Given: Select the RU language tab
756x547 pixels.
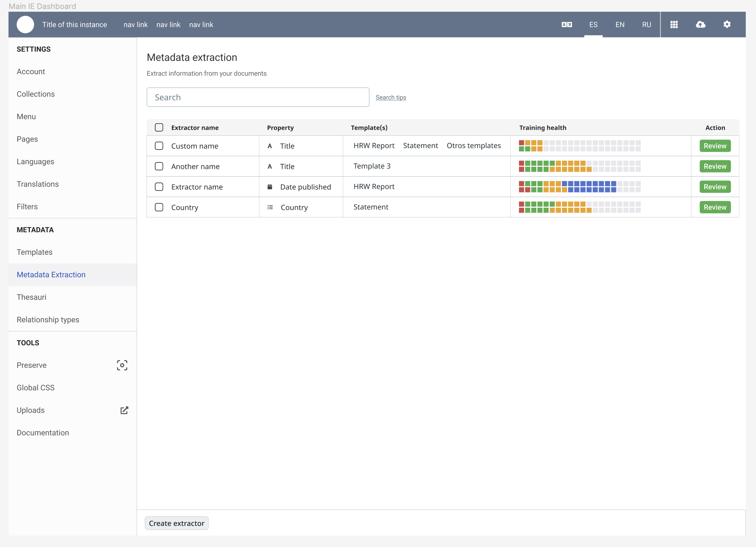Looking at the screenshot, I should click(x=646, y=25).
